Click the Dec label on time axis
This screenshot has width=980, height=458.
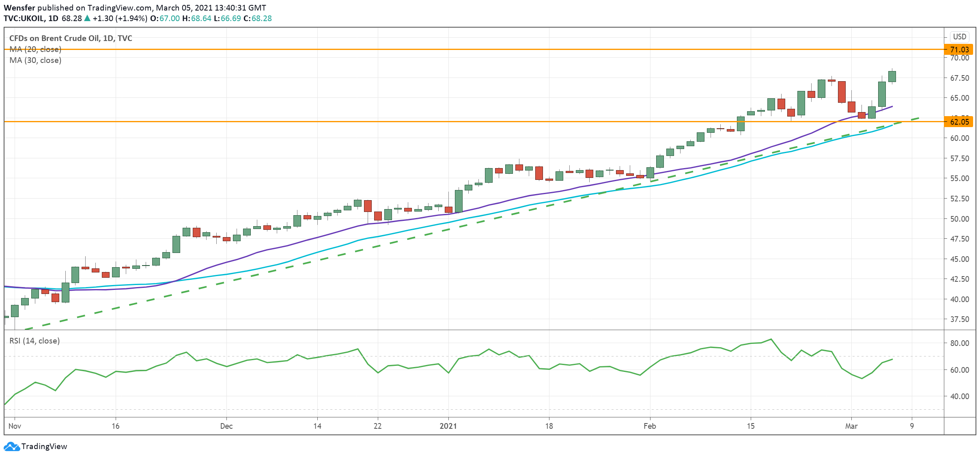coord(226,426)
